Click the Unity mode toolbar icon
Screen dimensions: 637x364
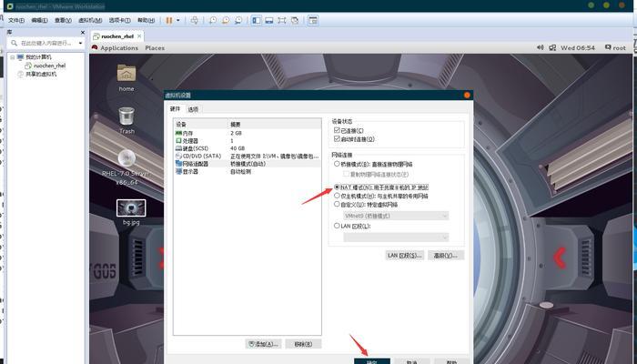coord(295,20)
